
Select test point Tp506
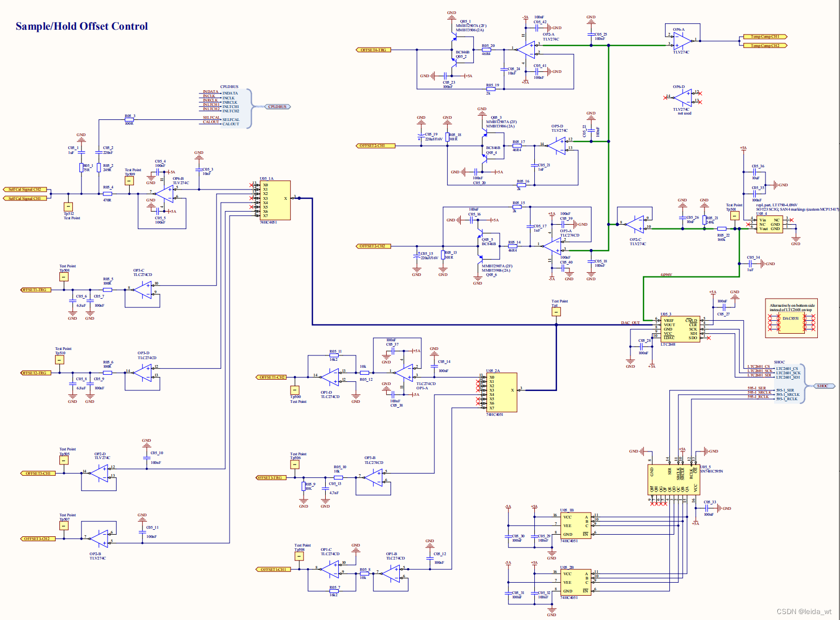point(294,465)
